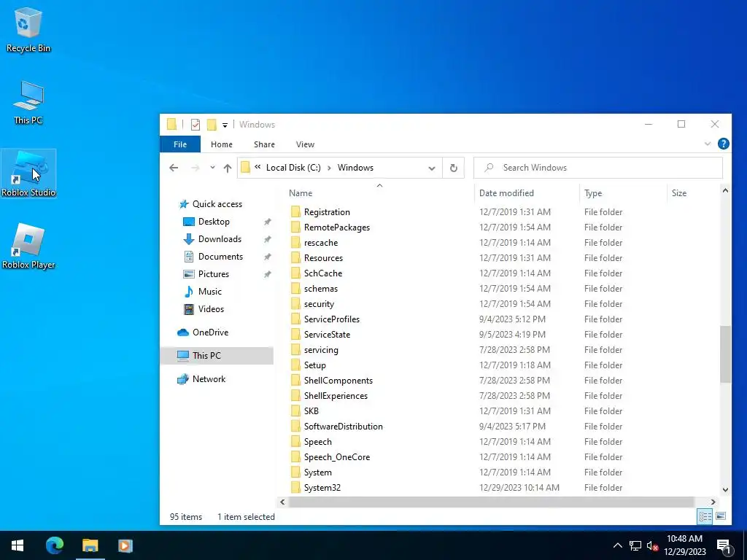Open the File ribbon tab
The width and height of the screenshot is (747, 560).
pyautogui.click(x=180, y=144)
